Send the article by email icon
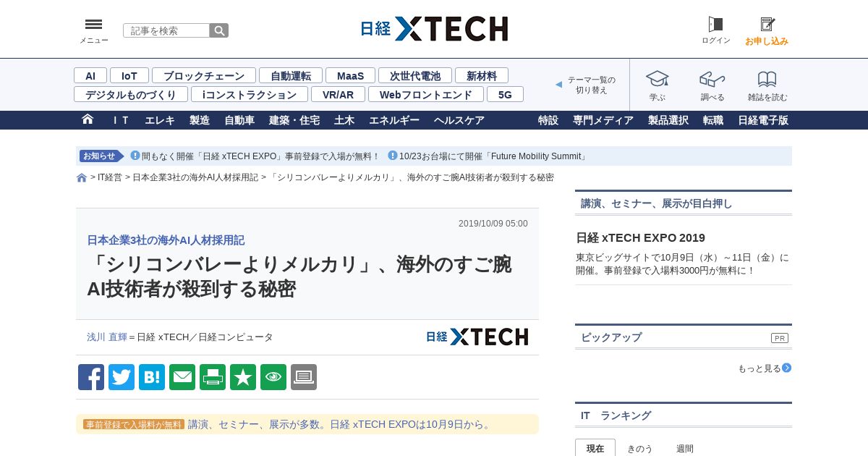The height and width of the screenshot is (456, 868). (x=182, y=377)
